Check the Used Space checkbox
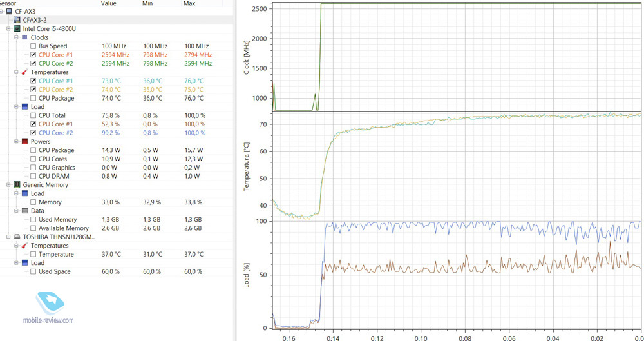 [x=33, y=271]
